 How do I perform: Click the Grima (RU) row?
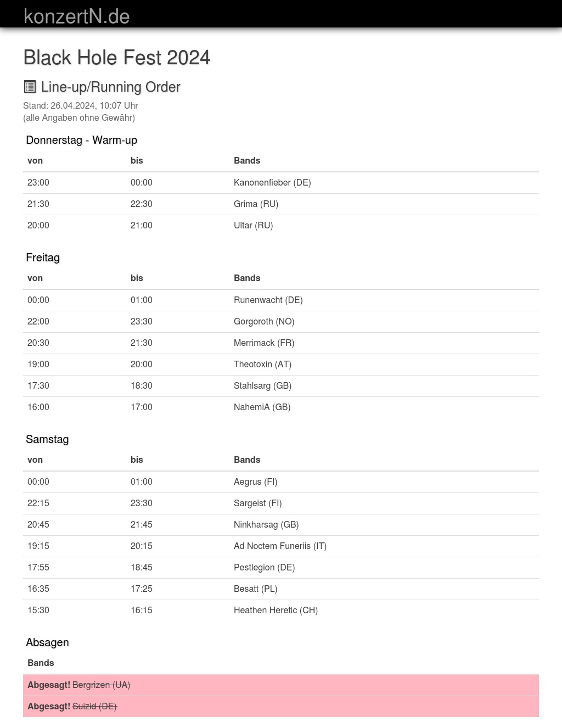[256, 204]
